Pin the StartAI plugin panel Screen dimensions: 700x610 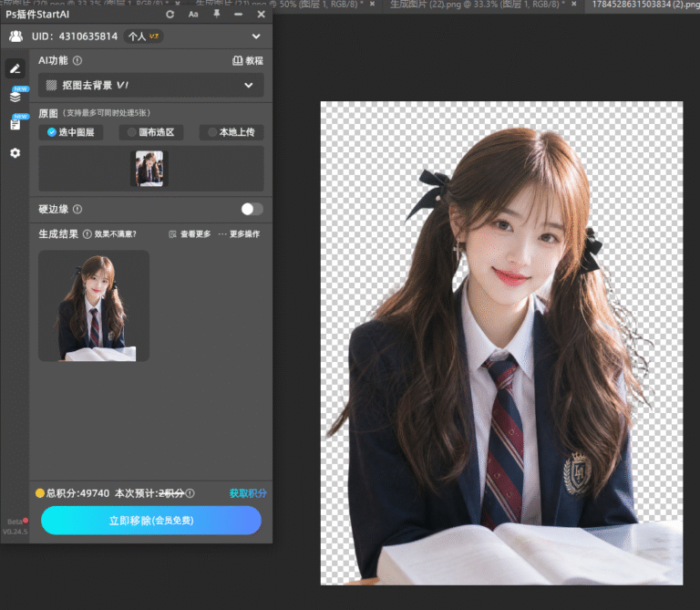[217, 14]
